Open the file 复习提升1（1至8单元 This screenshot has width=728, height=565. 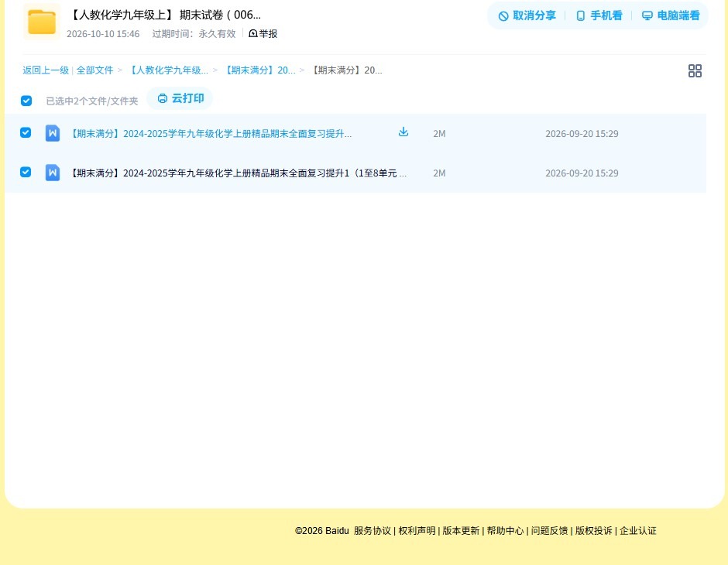pyautogui.click(x=239, y=173)
